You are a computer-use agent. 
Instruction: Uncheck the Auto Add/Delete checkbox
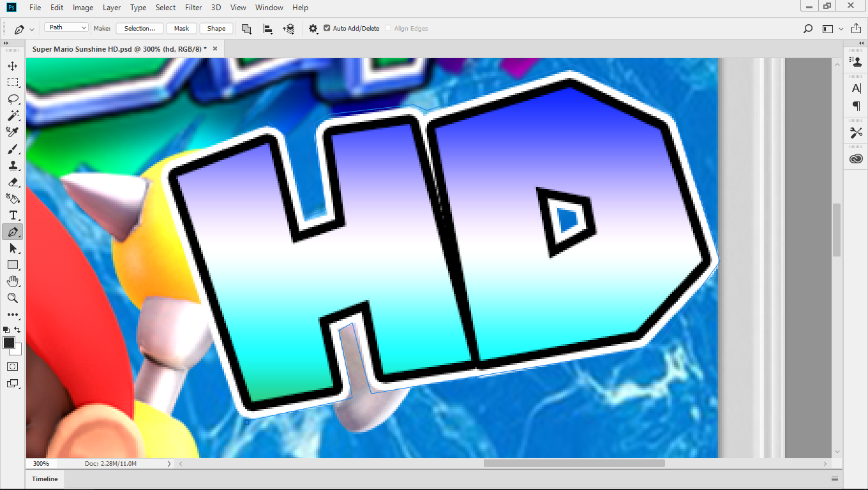[327, 28]
